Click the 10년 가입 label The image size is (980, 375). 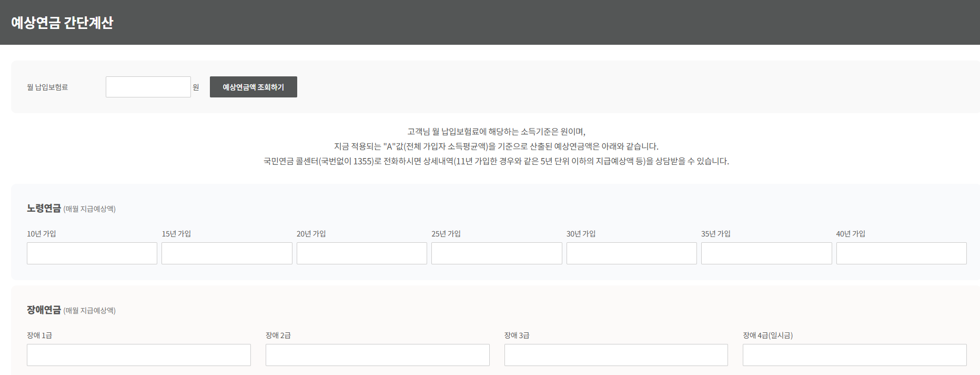point(42,234)
